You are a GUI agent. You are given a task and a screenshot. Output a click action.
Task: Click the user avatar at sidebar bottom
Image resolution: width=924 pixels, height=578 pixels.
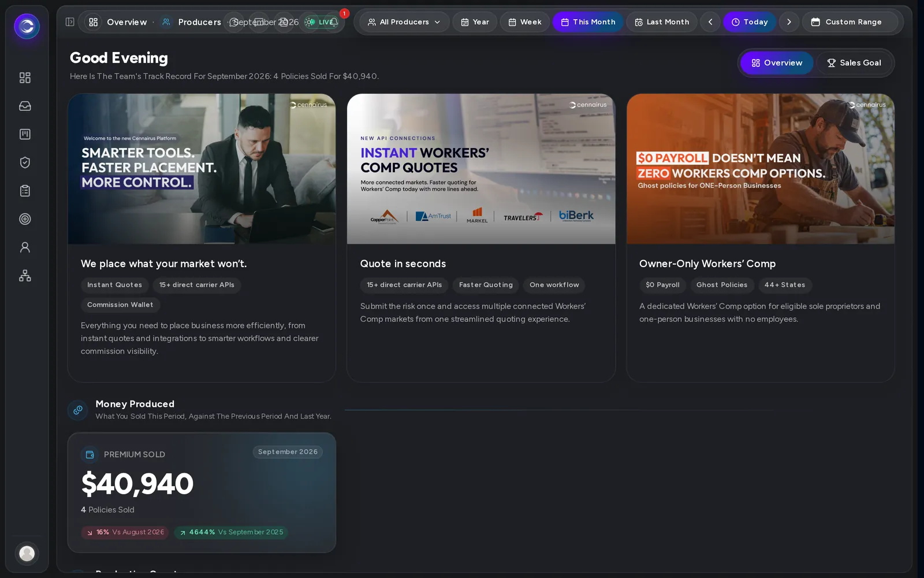tap(27, 553)
